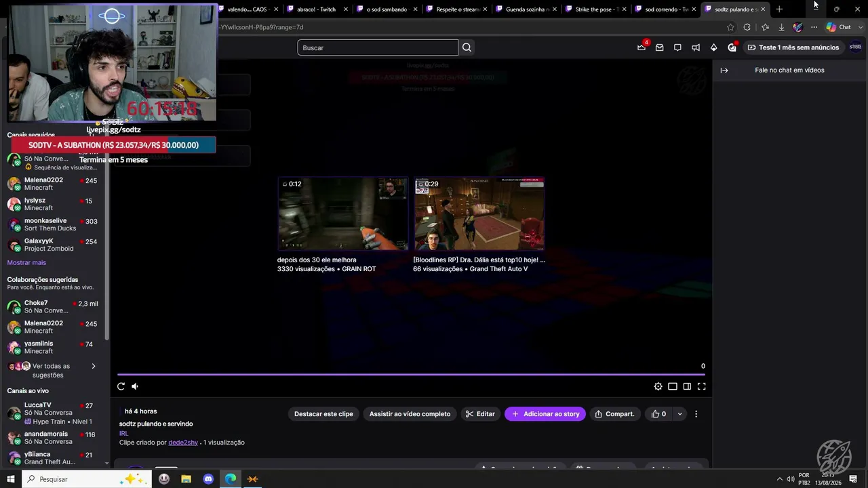Open Edge browser from the taskbar
The image size is (868, 488).
[x=231, y=479]
